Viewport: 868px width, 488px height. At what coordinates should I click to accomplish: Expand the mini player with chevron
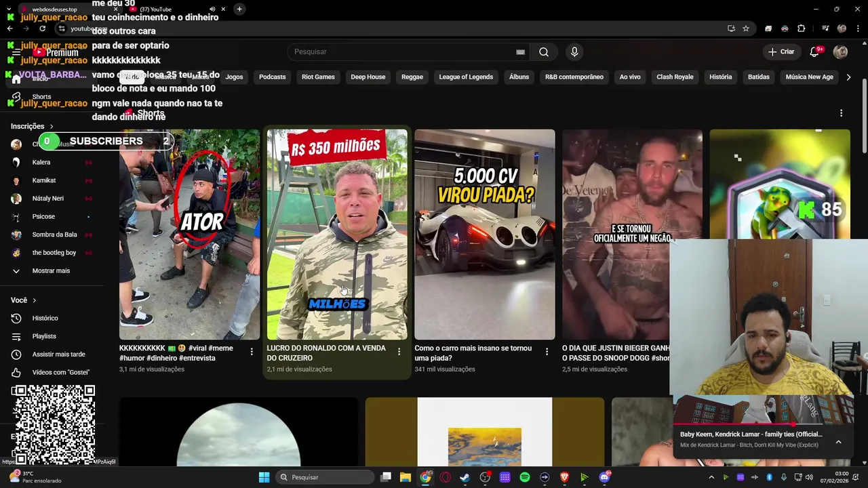click(x=838, y=442)
